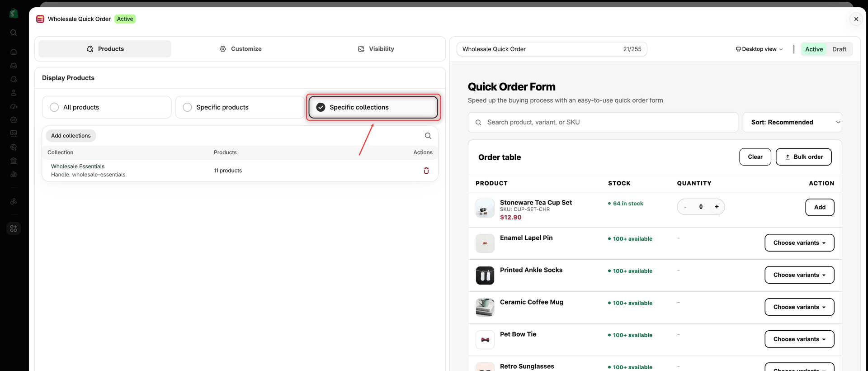Choose variants for Pet Bow Tie

tap(799, 339)
